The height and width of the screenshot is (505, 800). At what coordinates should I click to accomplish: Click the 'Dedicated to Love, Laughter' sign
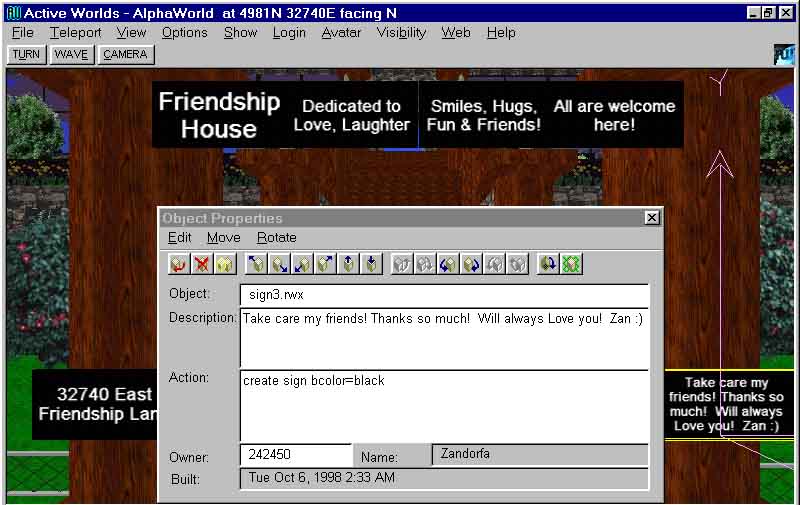352,115
